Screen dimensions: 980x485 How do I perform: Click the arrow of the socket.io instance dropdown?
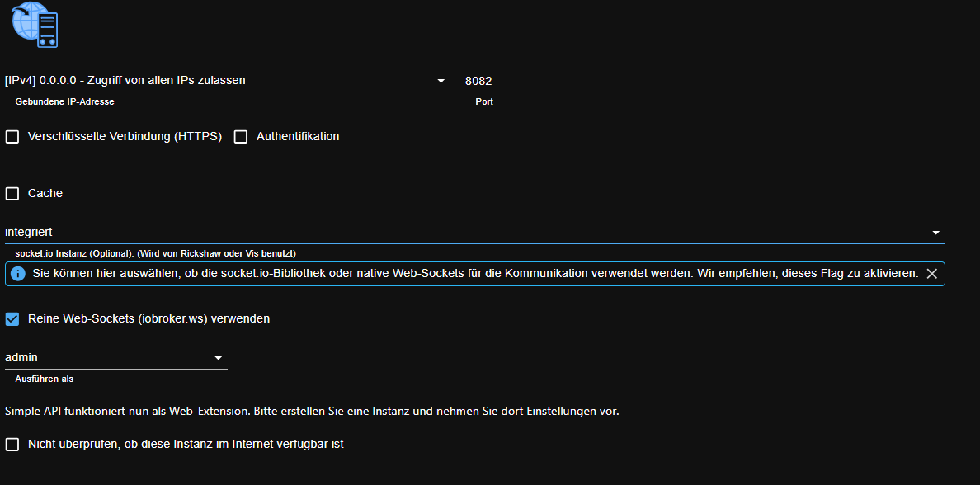(936, 233)
